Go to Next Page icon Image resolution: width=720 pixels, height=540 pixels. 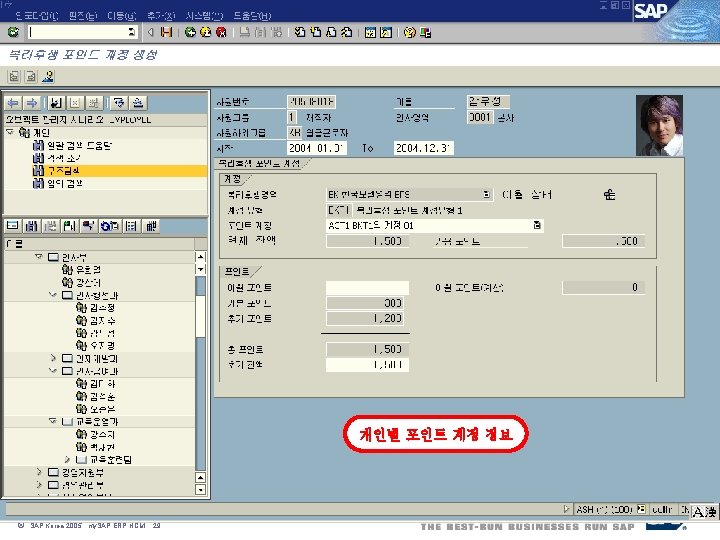(x=331, y=32)
